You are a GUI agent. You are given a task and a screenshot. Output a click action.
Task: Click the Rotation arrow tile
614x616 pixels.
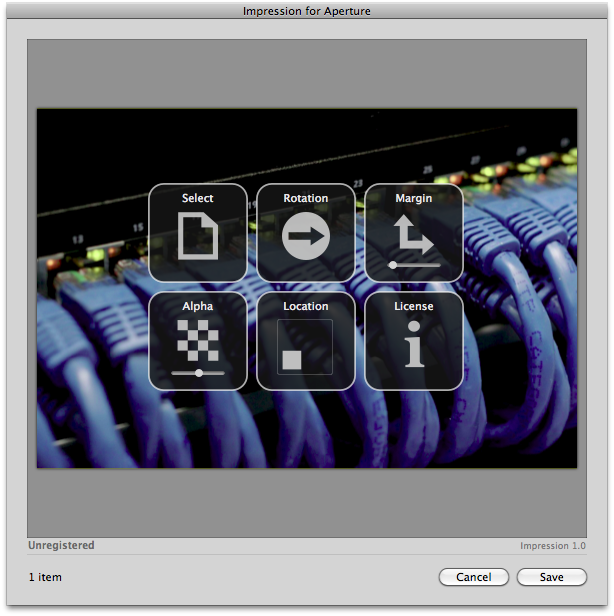click(306, 233)
